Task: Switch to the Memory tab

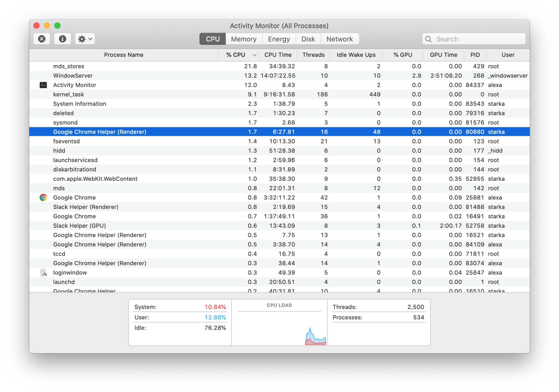Action: [x=244, y=39]
